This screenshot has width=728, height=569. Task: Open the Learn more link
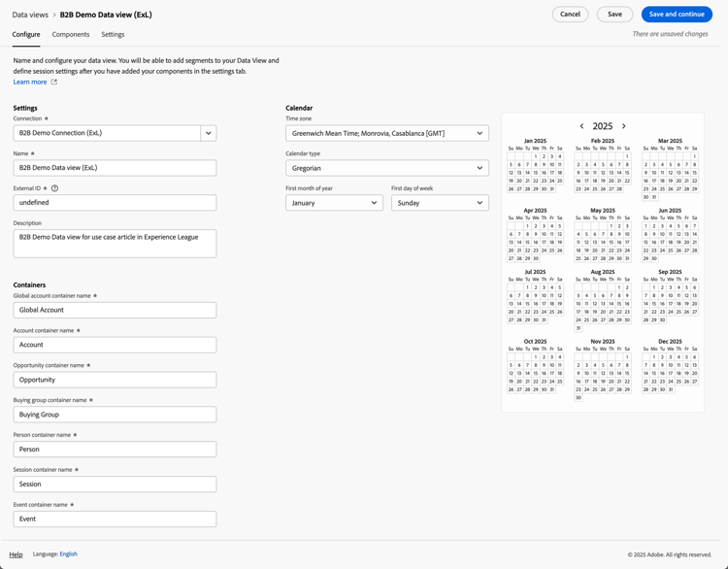(x=30, y=82)
